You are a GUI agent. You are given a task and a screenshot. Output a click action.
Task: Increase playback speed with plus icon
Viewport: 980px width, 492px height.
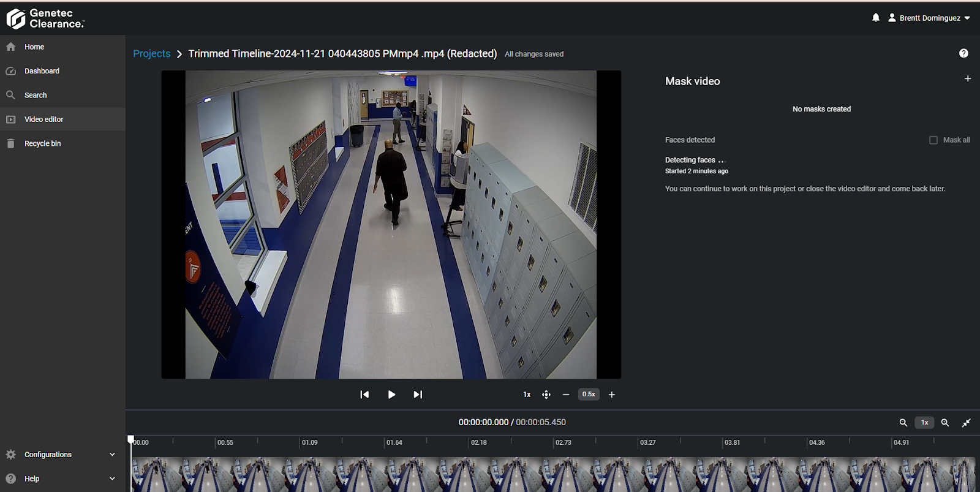coord(611,395)
